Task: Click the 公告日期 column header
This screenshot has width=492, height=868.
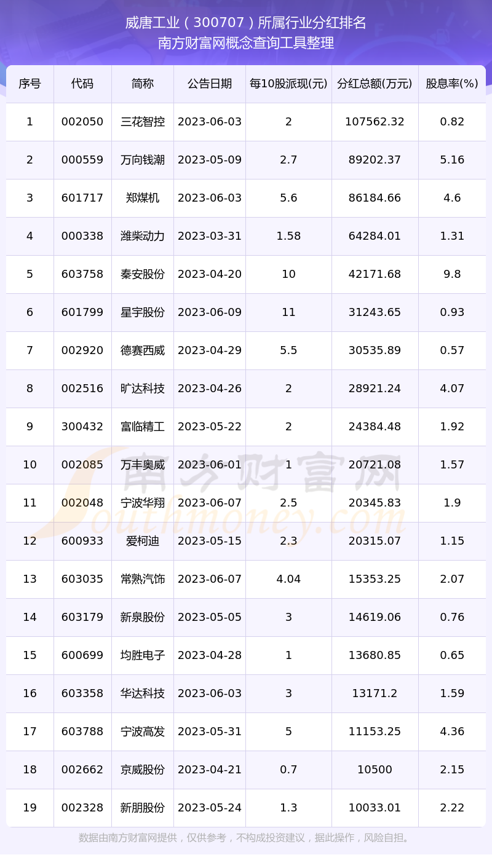Action: (210, 84)
